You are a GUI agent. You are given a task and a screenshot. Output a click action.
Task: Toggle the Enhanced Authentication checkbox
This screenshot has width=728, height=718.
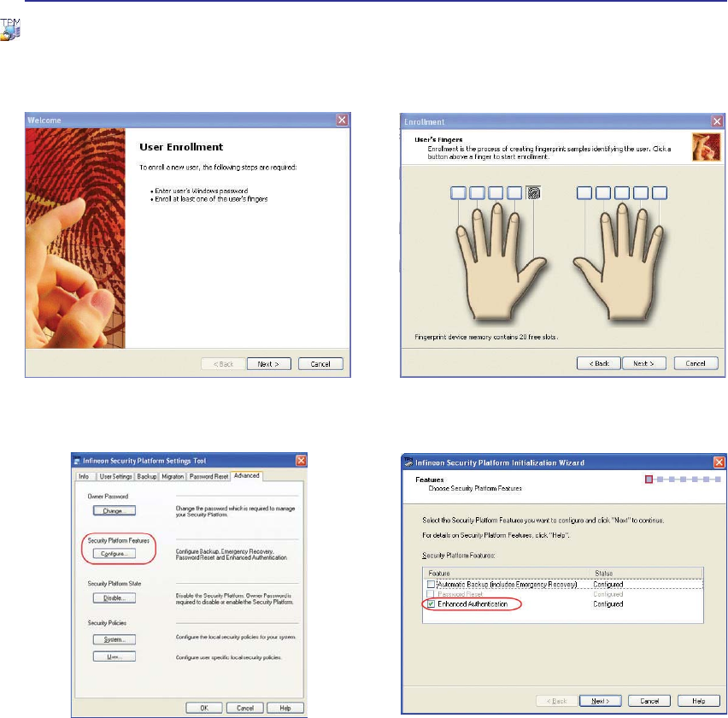pos(431,603)
